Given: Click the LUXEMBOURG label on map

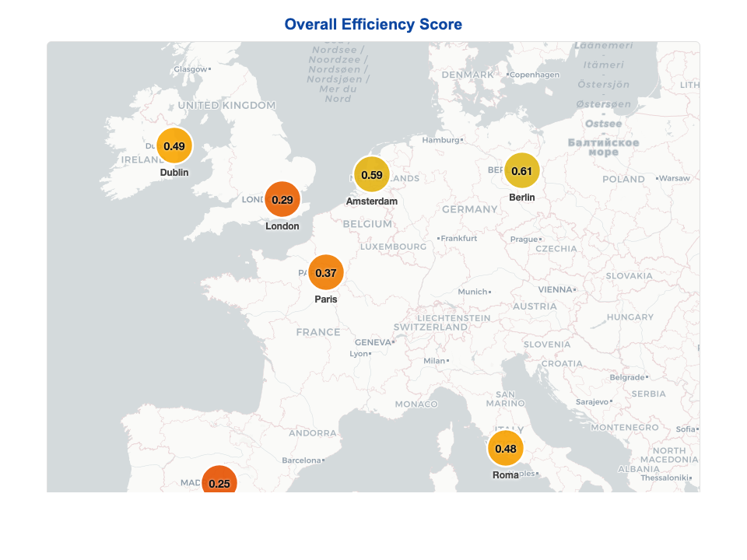Looking at the screenshot, I should [x=393, y=247].
